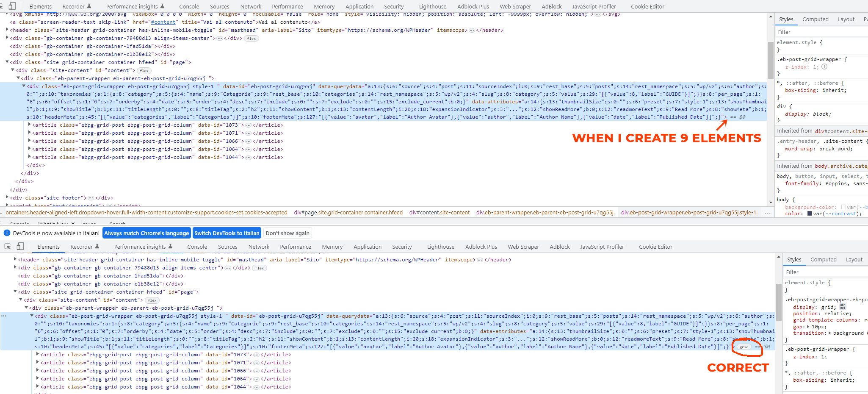Expand ellipsis in upper data-id 1044 article
The height and width of the screenshot is (394, 868).
(x=249, y=157)
